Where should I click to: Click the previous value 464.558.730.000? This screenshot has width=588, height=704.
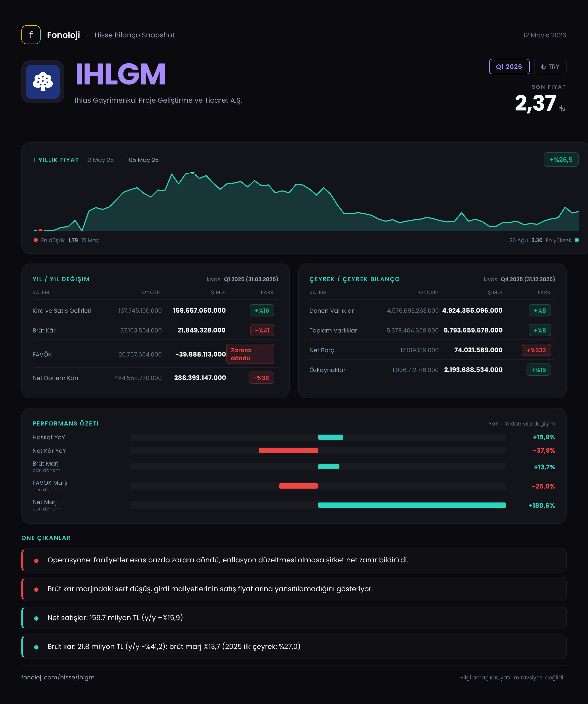[138, 378]
